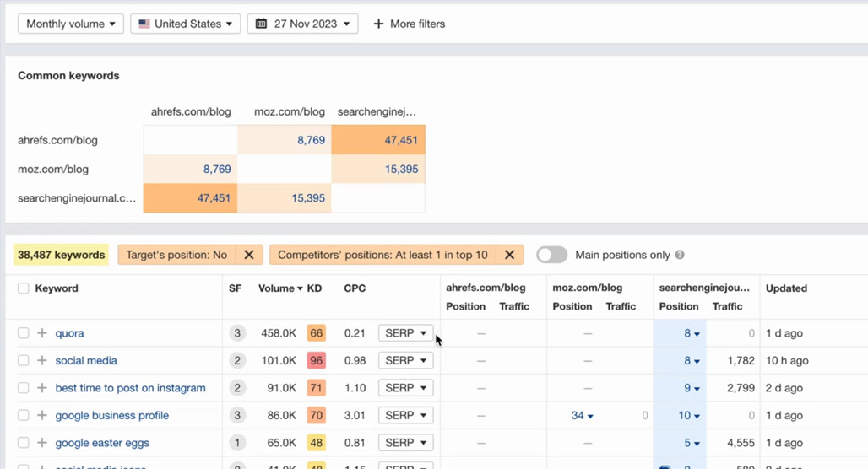Open Competitors' positions: At least 1 in top 10 filter
This screenshot has width=868, height=469.
pyautogui.click(x=382, y=255)
